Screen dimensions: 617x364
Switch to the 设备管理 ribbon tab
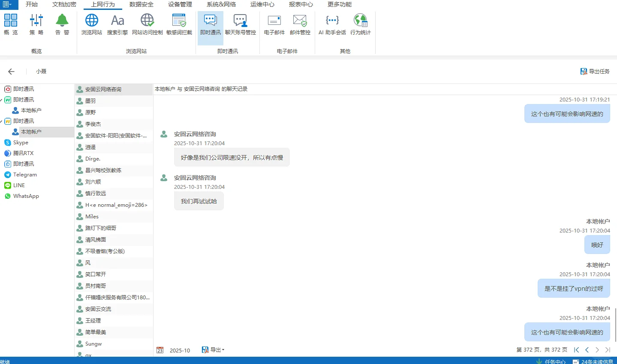pyautogui.click(x=180, y=4)
